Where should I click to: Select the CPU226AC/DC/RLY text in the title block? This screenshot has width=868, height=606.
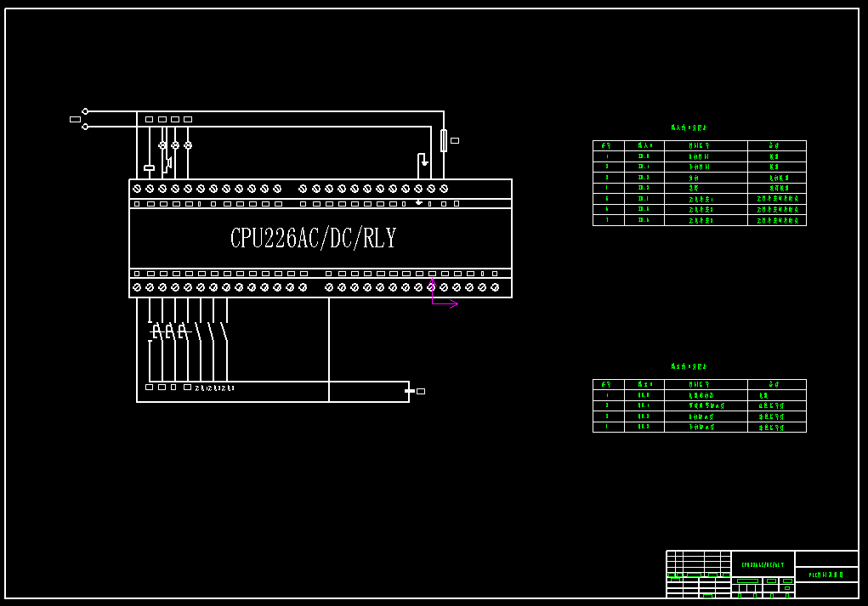(x=763, y=565)
